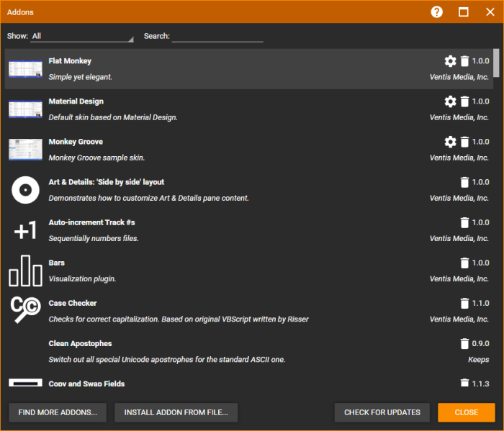Screen dimensions: 504x431
Task: Delete Monkey Groove using trash icon
Action: (x=464, y=142)
